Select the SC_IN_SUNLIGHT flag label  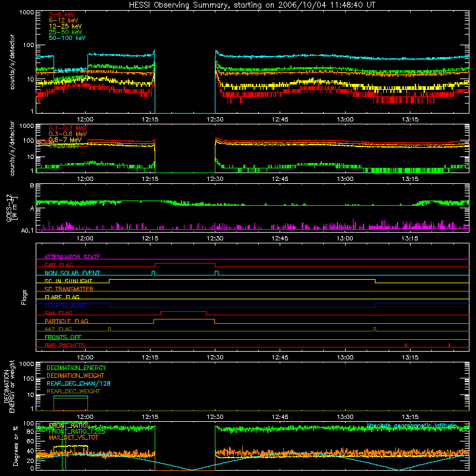68,281
